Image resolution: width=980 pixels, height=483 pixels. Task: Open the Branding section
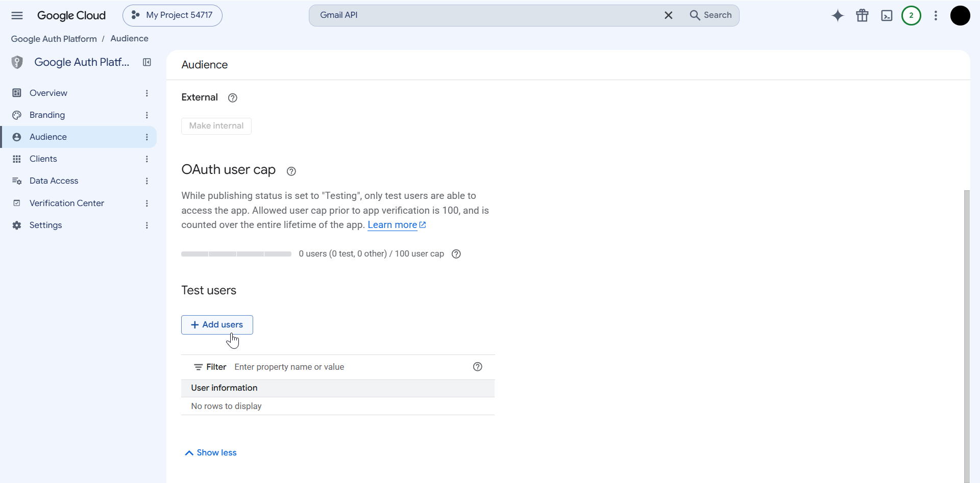(47, 115)
